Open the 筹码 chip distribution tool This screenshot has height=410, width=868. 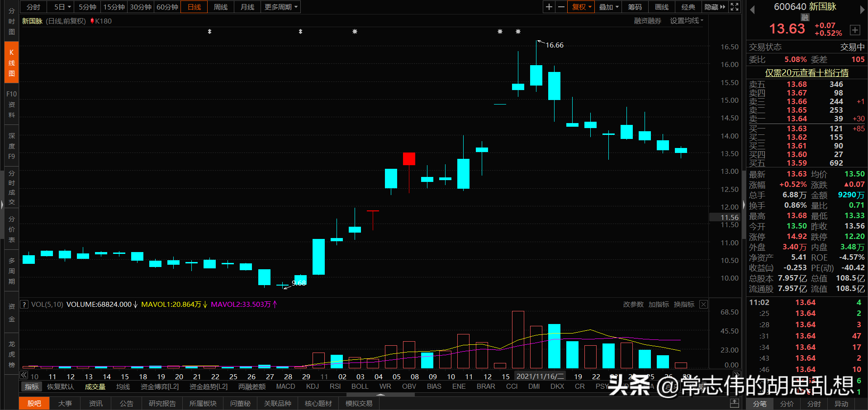(635, 7)
